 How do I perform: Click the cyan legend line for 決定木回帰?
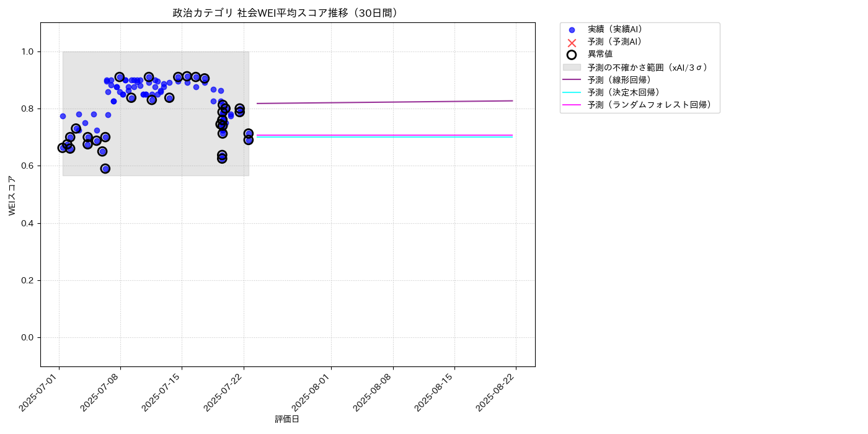pos(572,92)
